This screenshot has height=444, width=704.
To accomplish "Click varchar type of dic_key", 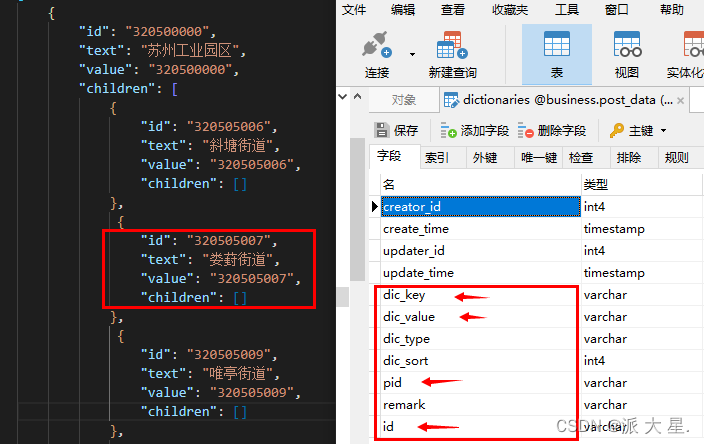I will 605,295.
